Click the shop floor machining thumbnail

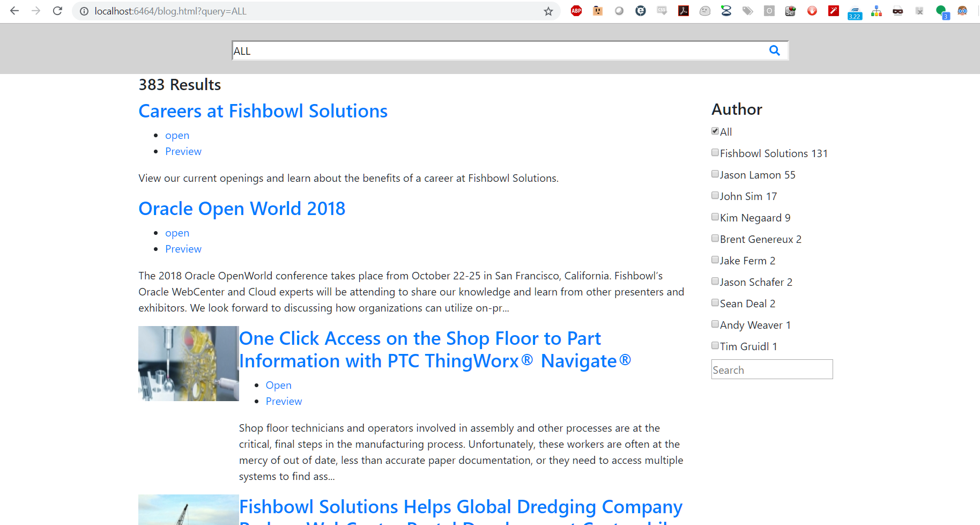click(189, 364)
